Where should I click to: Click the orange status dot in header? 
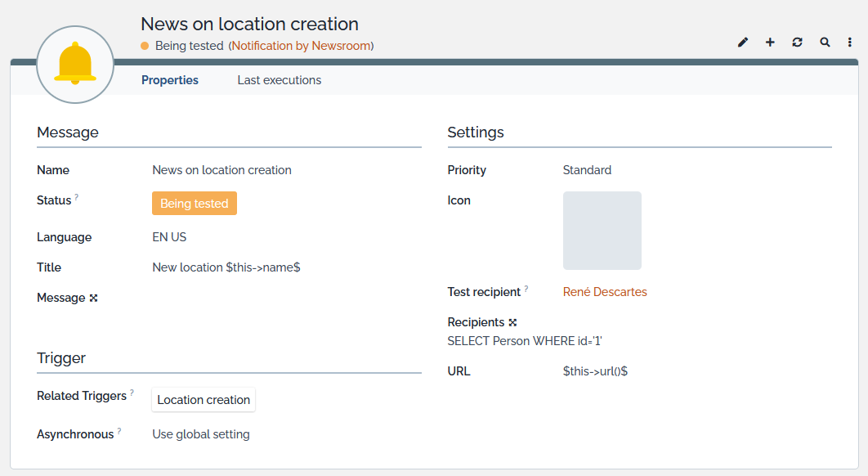[145, 46]
